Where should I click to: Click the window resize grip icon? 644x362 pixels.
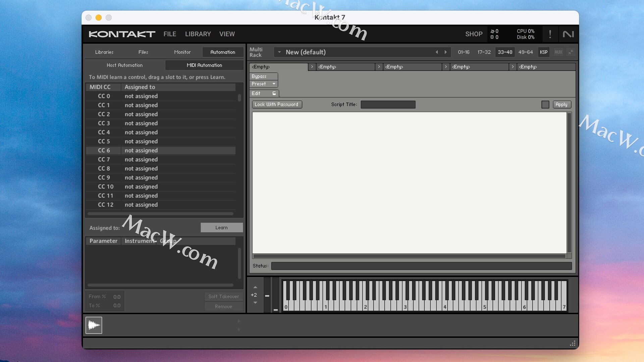(573, 343)
